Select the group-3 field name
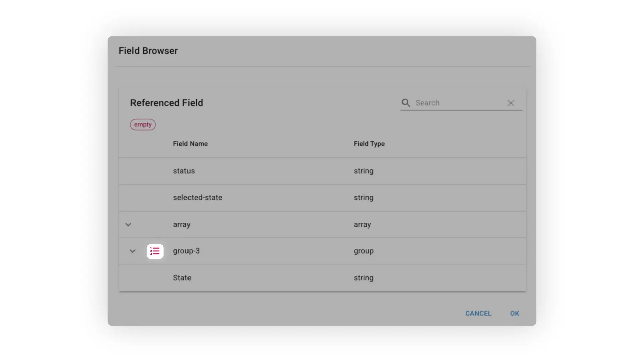The width and height of the screenshot is (644, 362). tap(186, 251)
